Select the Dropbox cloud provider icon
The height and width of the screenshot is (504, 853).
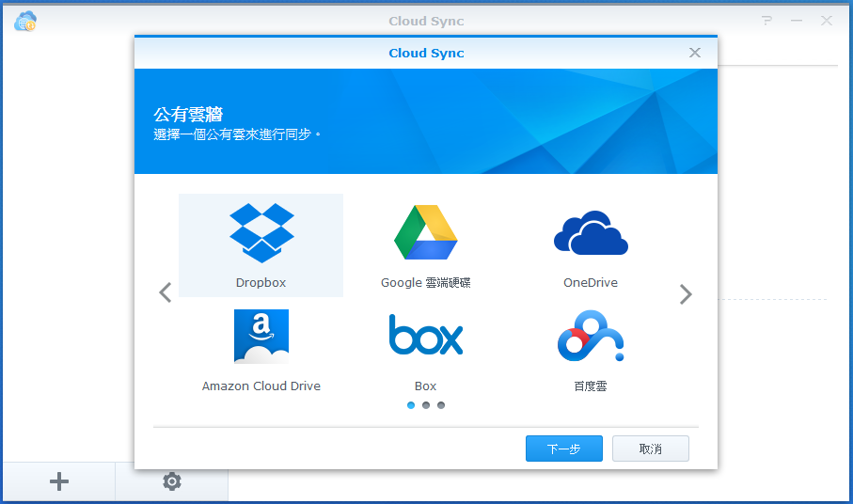point(261,233)
